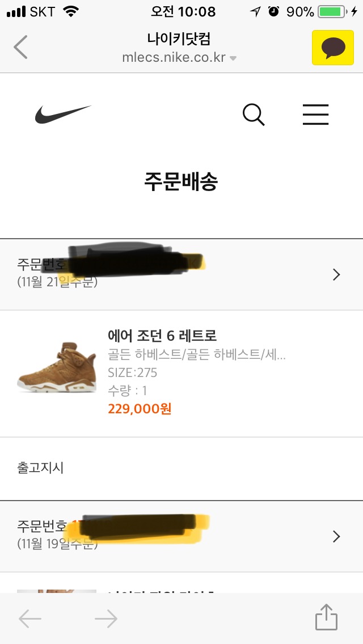Open the 에어 조던 6 레트로 product link
The image size is (363, 644).
click(162, 336)
